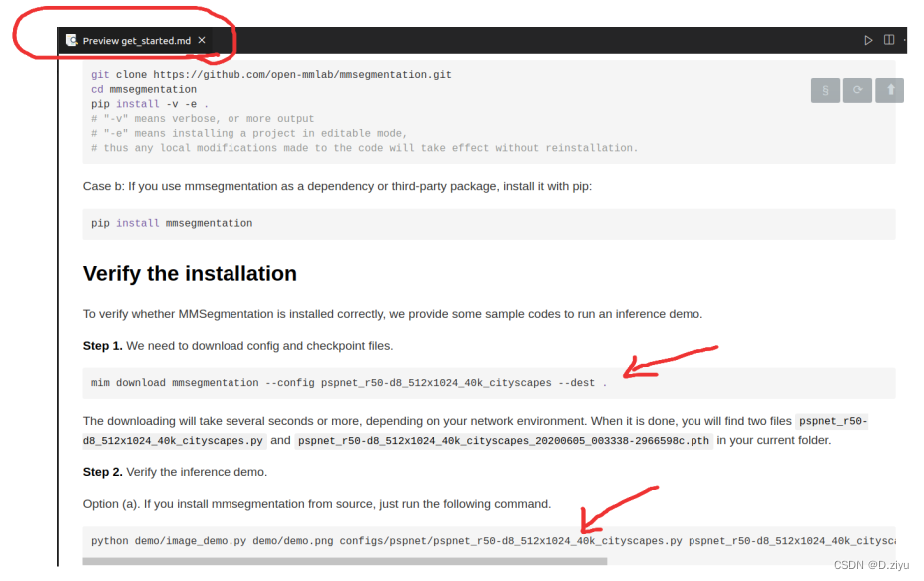Click the split editor icon
The image size is (924, 581).
(x=889, y=40)
